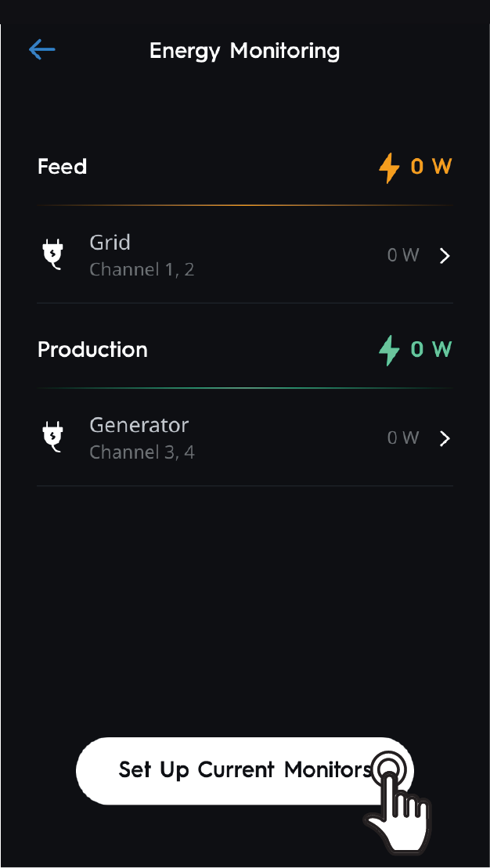Select the Feed section heading
490x868 pixels.
click(x=63, y=167)
